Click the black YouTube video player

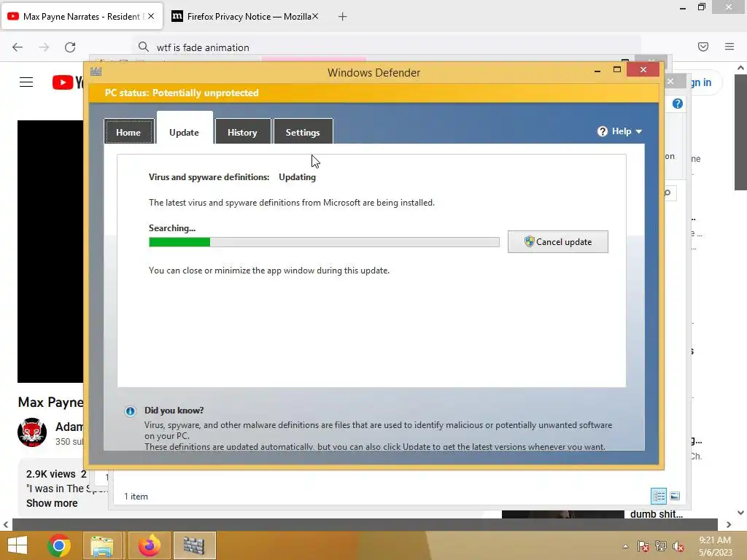[50, 251]
